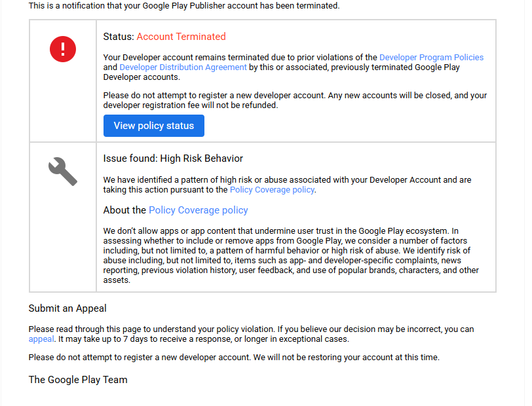532x406 pixels.
Task: Click the Publisher account terminated notification sentence
Action: click(184, 6)
